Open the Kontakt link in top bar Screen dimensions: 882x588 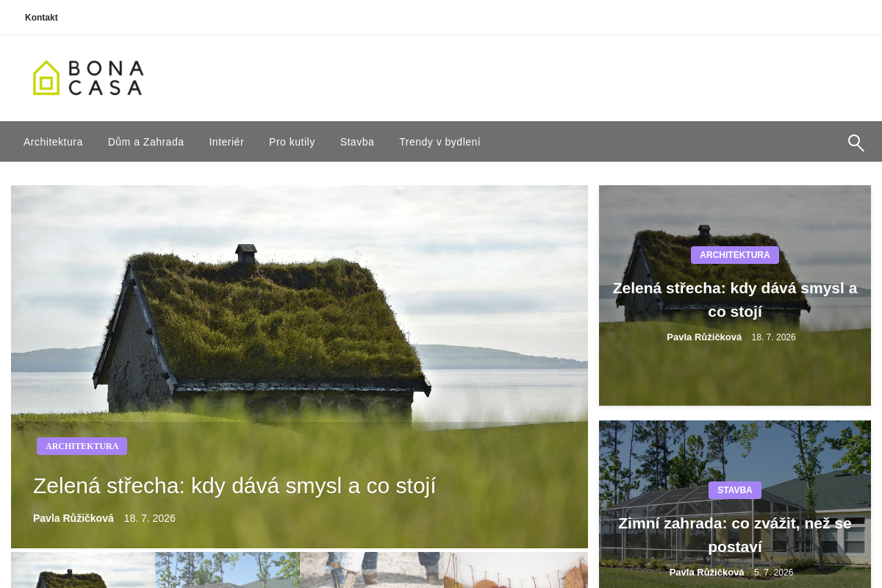pyautogui.click(x=41, y=18)
